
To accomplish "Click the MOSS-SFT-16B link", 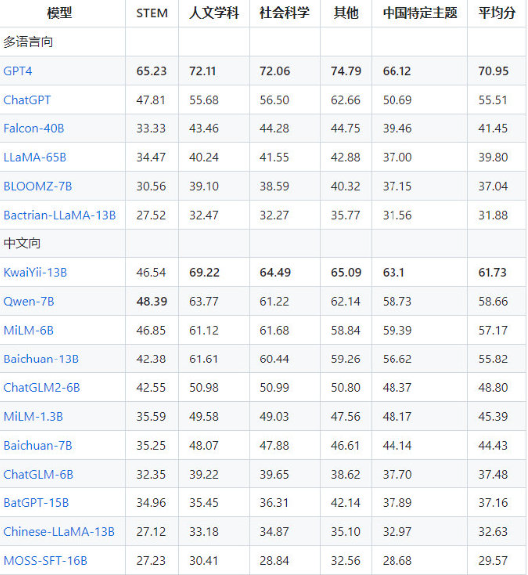I will (45, 561).
